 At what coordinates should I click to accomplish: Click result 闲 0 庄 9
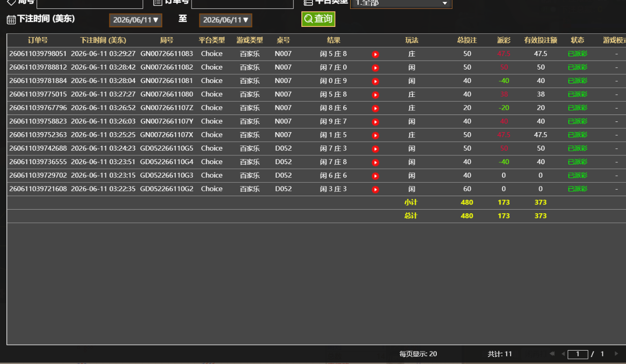pos(333,81)
